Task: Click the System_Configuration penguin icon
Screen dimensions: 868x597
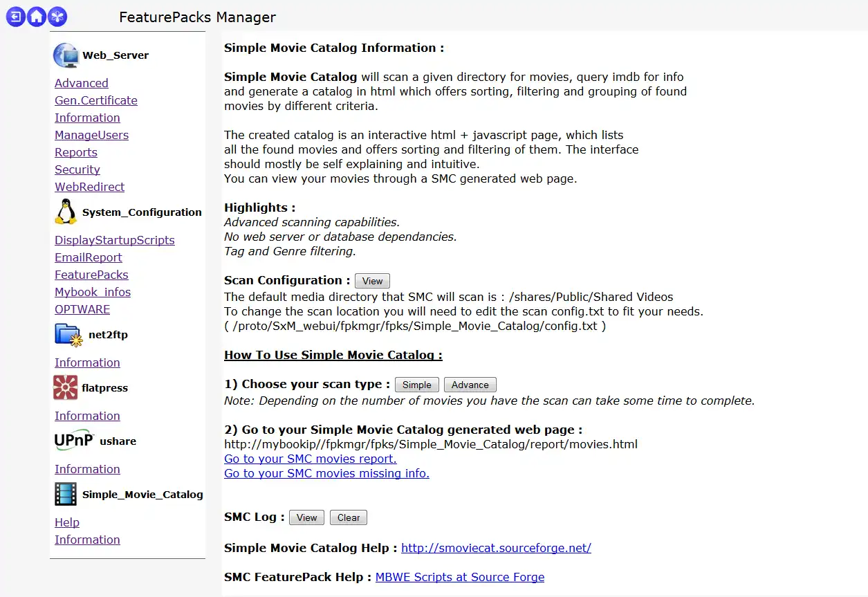Action: tap(66, 212)
